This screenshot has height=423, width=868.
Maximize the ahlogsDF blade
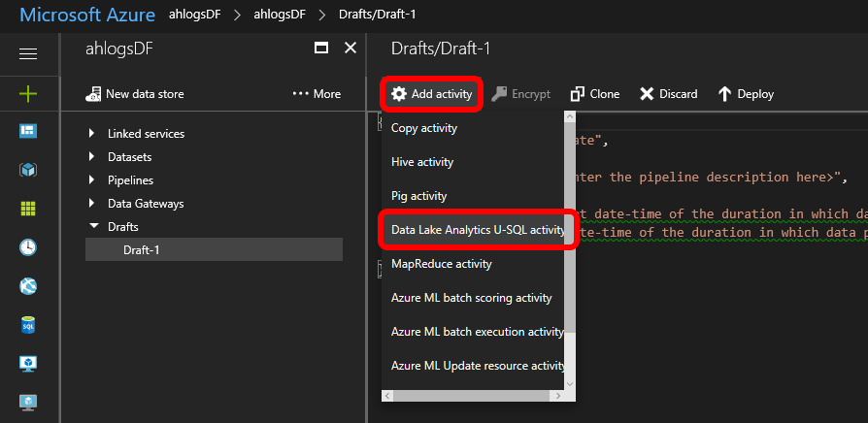tap(321, 49)
